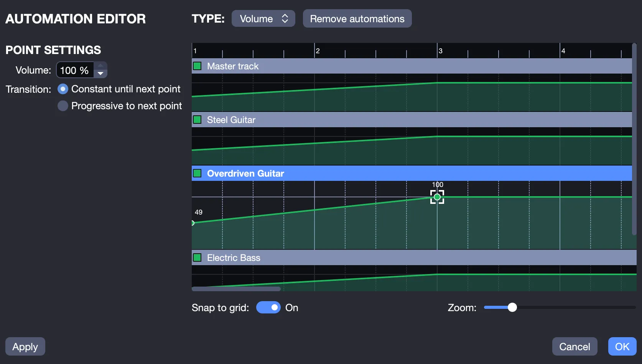The height and width of the screenshot is (364, 642).
Task: Click the Remove automations button
Action: [x=357, y=18]
